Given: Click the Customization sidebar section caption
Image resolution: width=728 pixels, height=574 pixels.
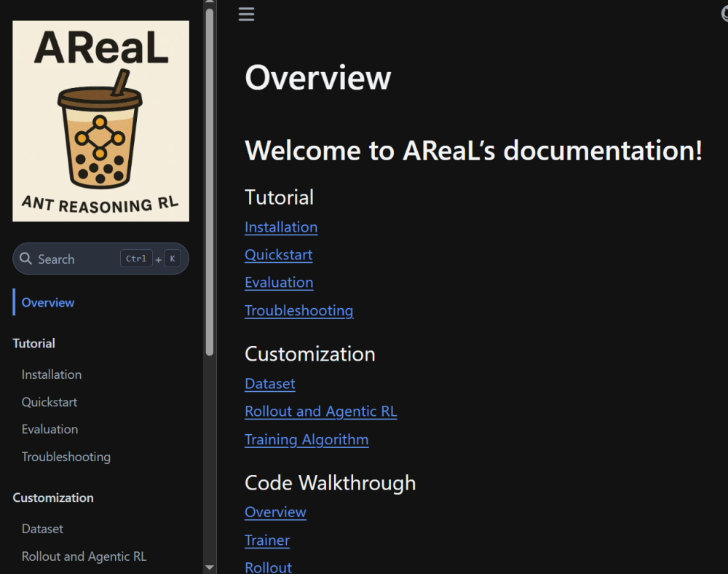Looking at the screenshot, I should [x=53, y=498].
